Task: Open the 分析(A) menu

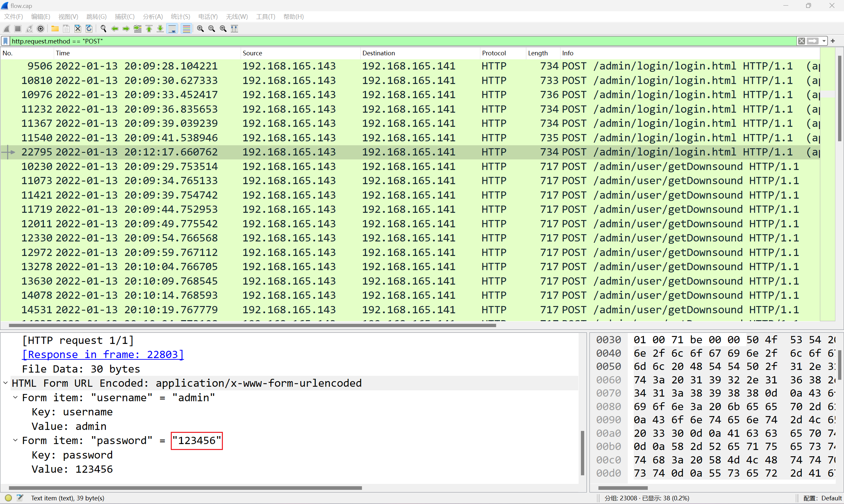Action: (153, 17)
